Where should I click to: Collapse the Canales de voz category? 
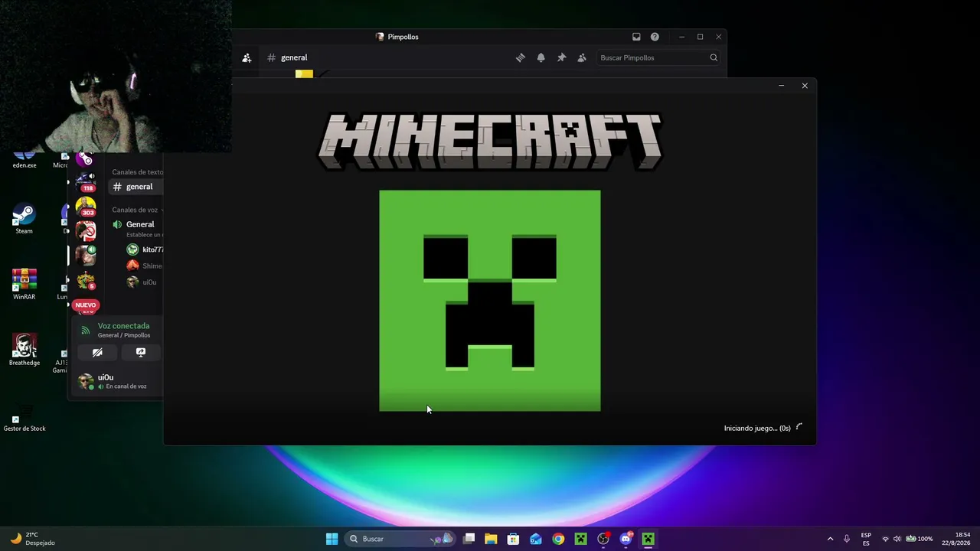[x=137, y=210]
